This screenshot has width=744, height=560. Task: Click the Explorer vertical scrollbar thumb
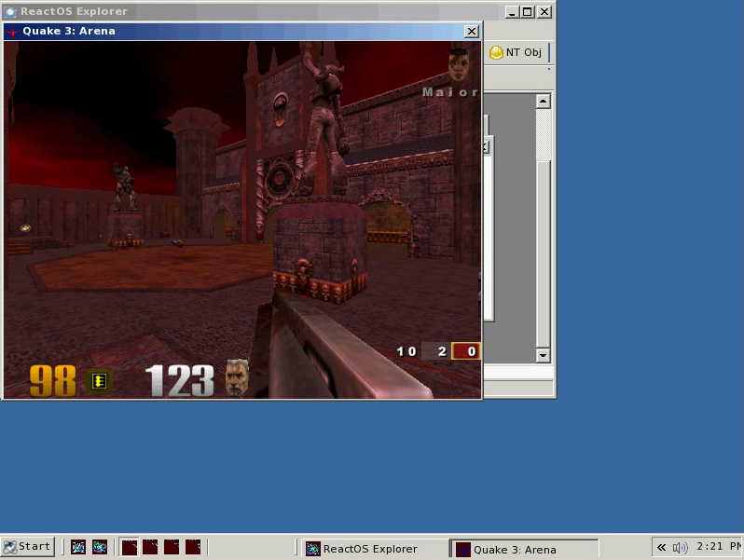[x=544, y=254]
